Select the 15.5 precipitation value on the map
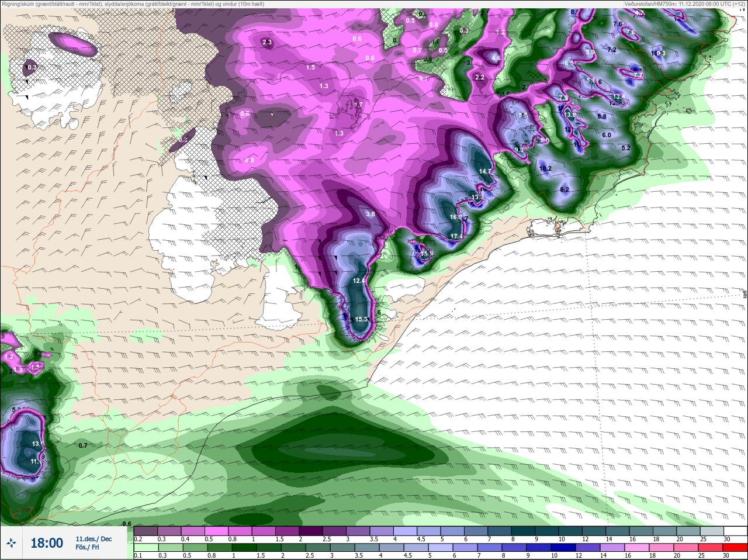 point(362,319)
